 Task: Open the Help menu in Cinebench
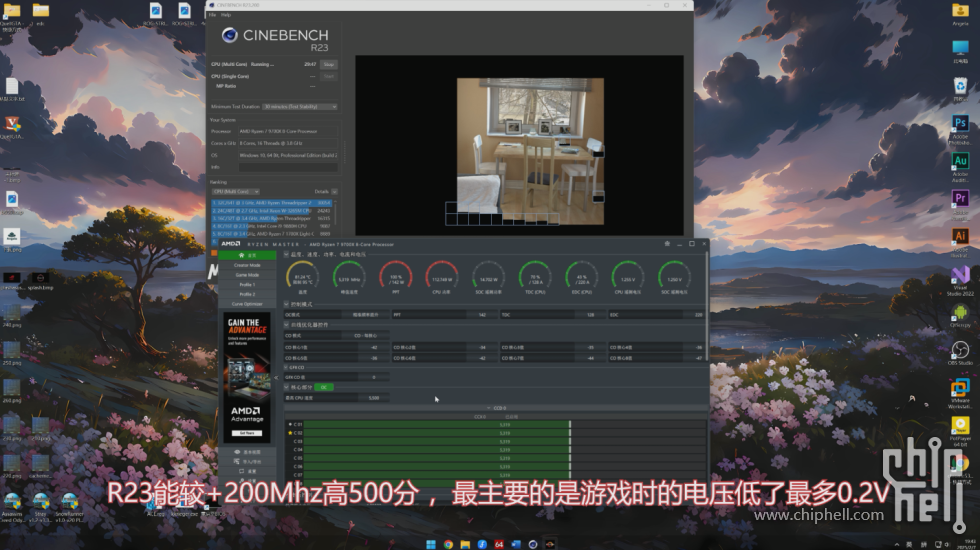[x=226, y=14]
